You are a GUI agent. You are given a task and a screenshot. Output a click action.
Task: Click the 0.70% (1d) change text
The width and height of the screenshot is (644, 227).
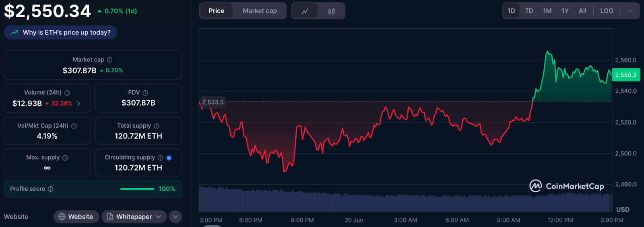121,11
